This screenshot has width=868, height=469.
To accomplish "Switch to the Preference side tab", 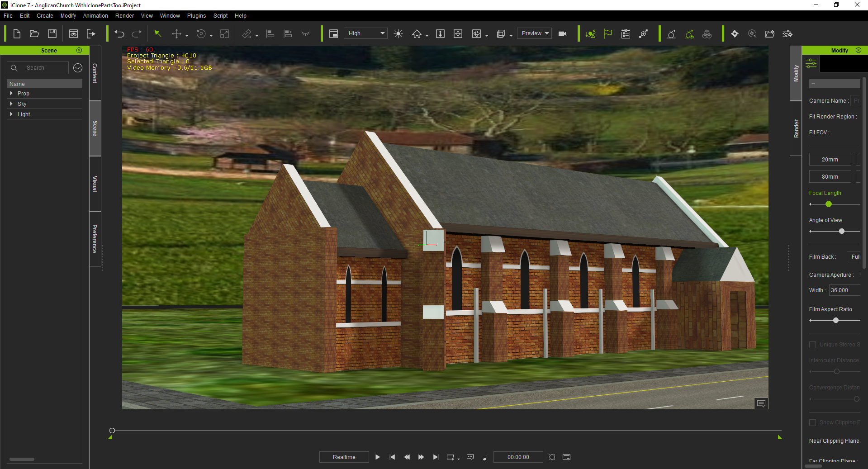I will pyautogui.click(x=95, y=238).
